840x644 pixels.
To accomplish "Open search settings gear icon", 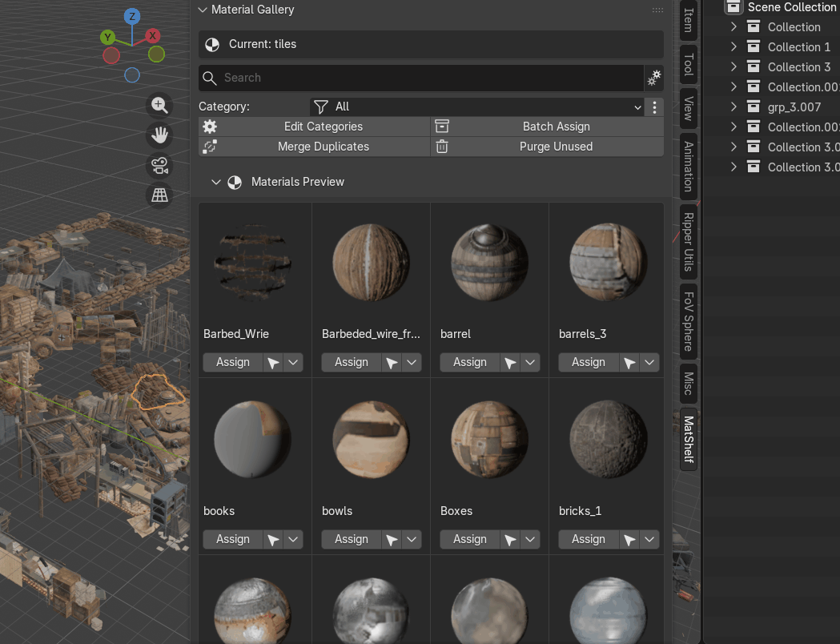I will pyautogui.click(x=654, y=78).
